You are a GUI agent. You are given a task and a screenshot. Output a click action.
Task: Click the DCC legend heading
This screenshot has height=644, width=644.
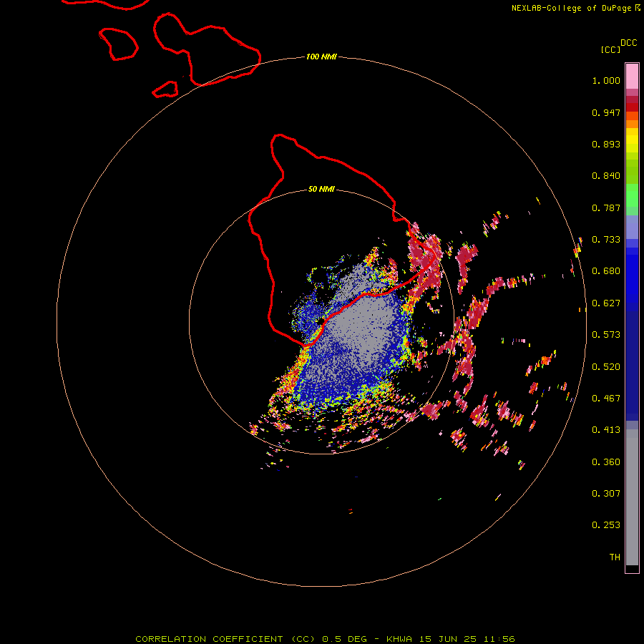(x=629, y=43)
